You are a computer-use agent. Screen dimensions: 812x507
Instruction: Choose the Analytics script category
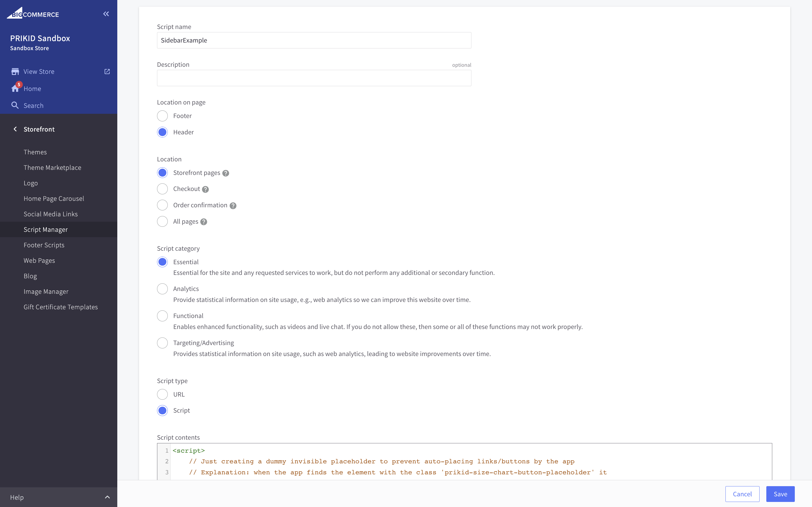[162, 289]
